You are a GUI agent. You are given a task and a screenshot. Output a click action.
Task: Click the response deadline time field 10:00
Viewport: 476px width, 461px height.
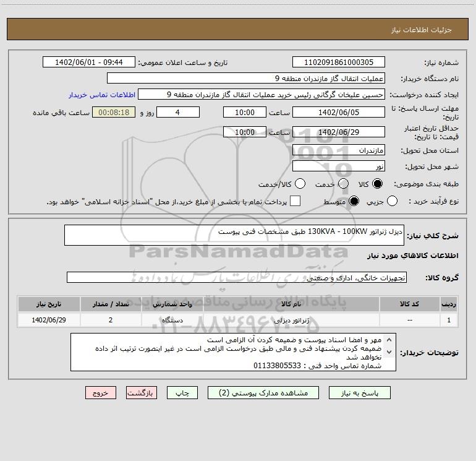pos(245,112)
